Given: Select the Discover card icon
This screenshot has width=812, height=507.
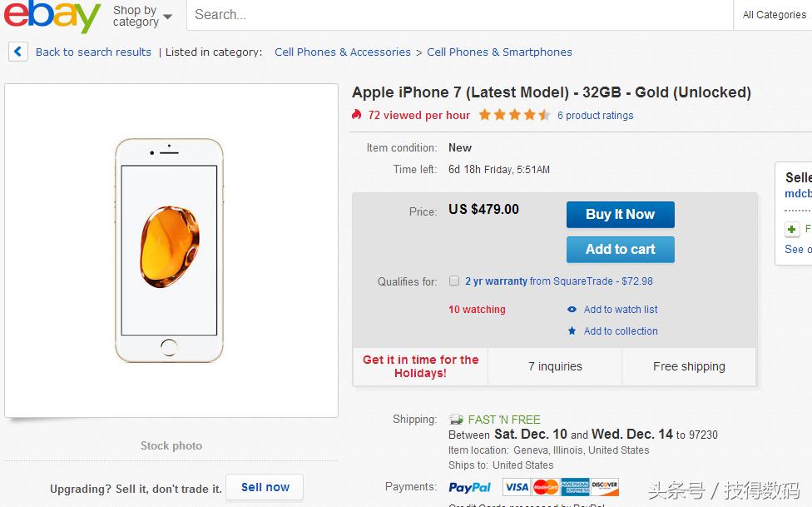Looking at the screenshot, I should point(606,487).
